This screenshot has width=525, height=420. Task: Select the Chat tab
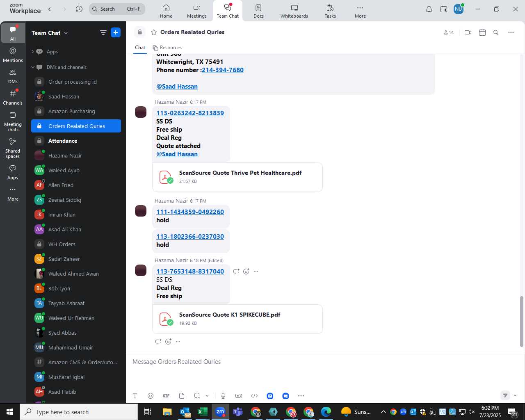pyautogui.click(x=140, y=48)
